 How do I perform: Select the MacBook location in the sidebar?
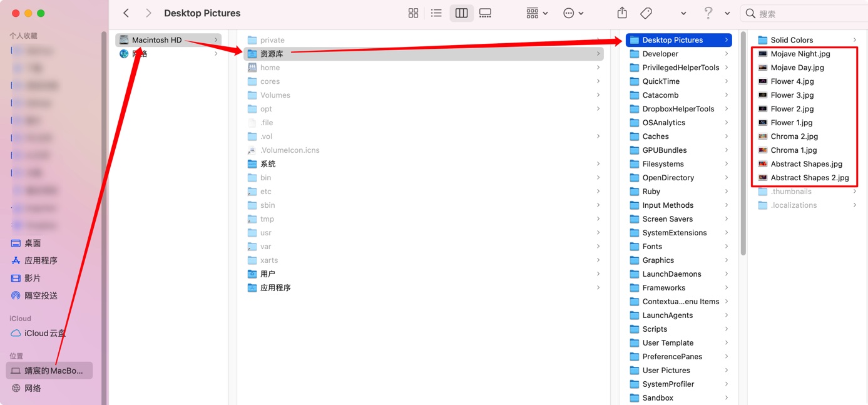49,371
